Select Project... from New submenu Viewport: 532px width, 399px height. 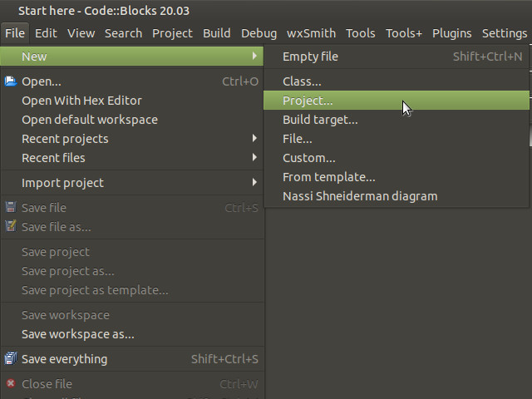[x=308, y=101]
